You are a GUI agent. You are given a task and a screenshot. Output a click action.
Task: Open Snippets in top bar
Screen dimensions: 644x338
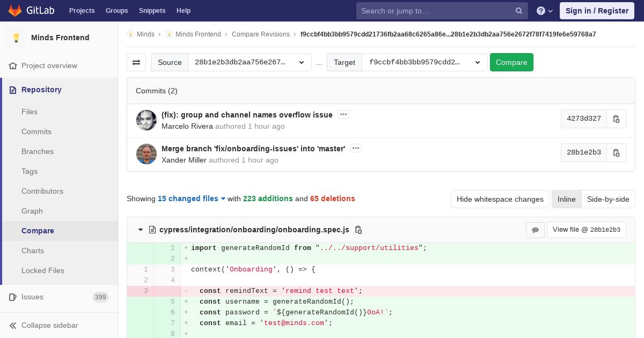[152, 11]
